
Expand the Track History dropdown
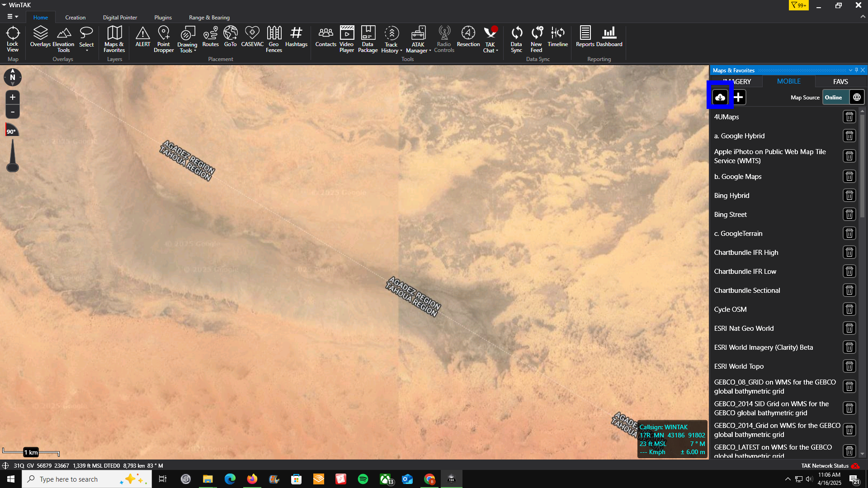pyautogui.click(x=401, y=51)
